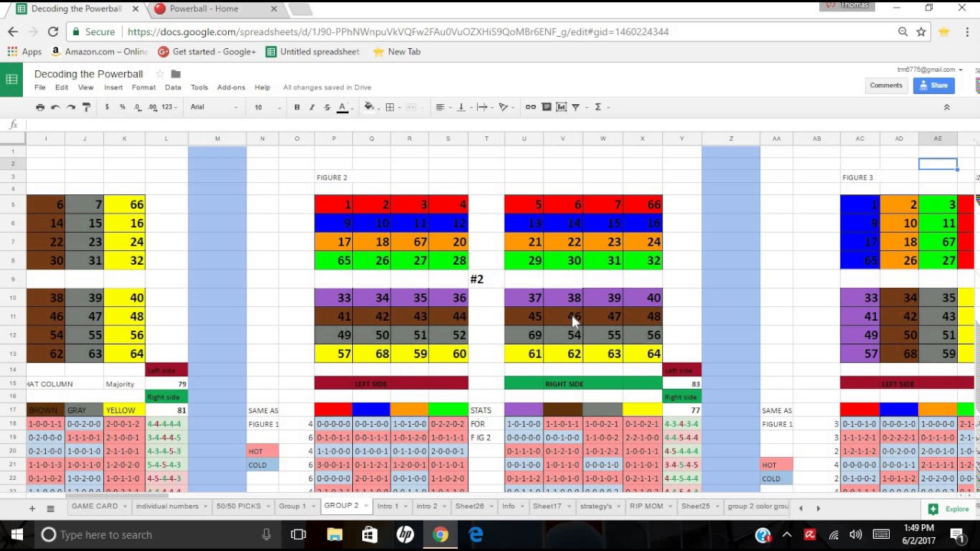This screenshot has width=980, height=551.
Task: Click the Windows Start button
Action: (17, 534)
